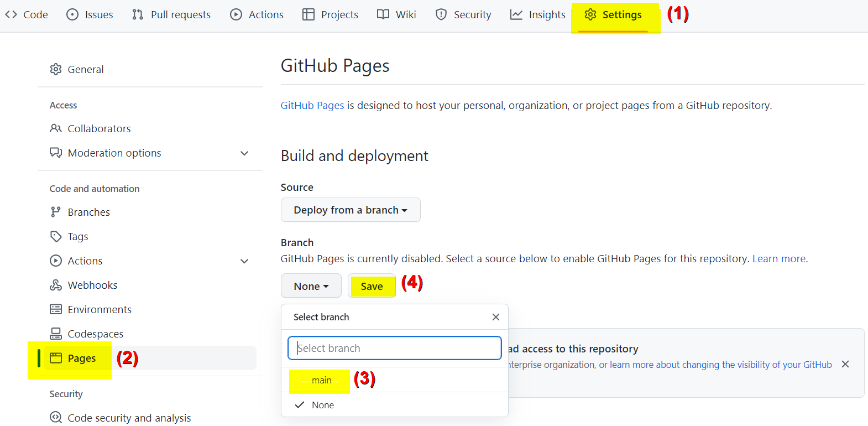Dismiss the repository access notice

pyautogui.click(x=845, y=364)
